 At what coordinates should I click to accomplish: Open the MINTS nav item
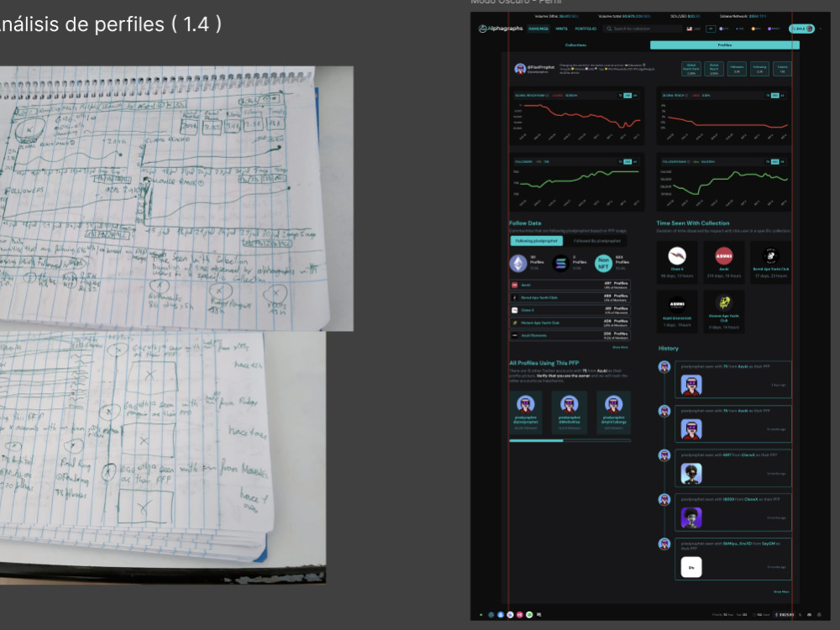[x=561, y=29]
